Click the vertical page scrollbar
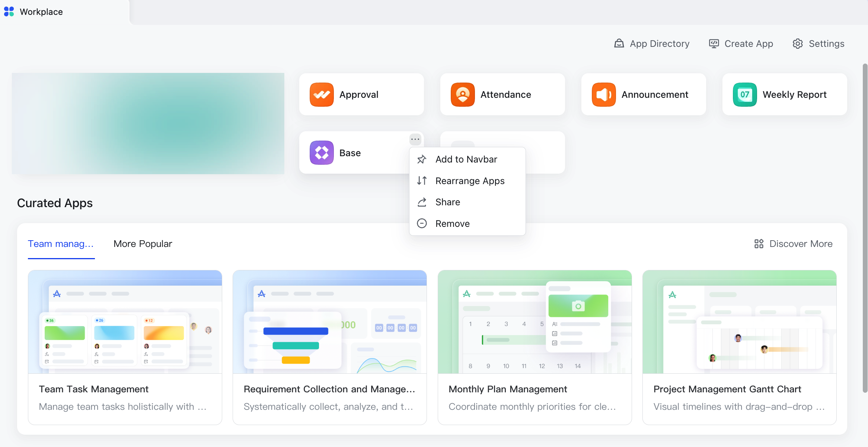Viewport: 868px width, 447px height. tap(865, 228)
